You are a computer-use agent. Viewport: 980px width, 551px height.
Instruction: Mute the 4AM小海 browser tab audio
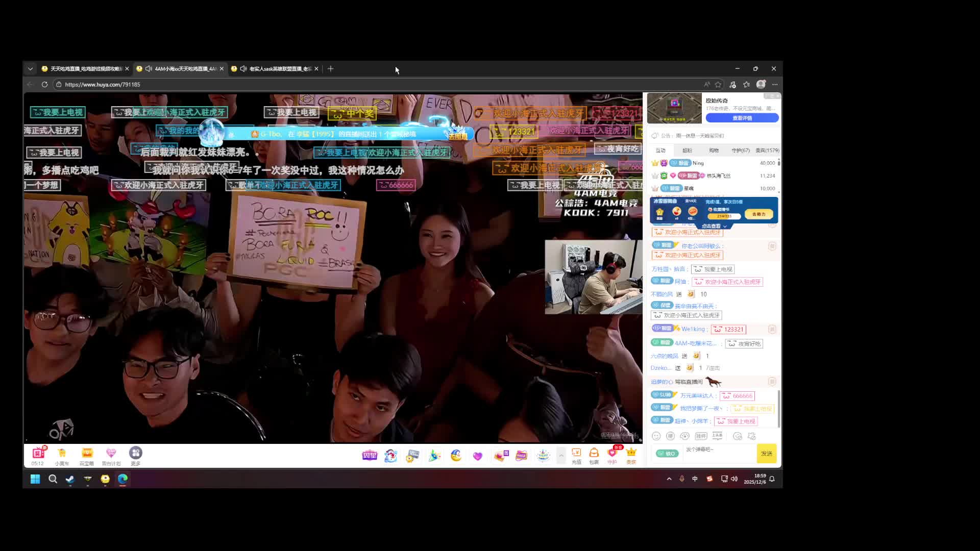(149, 69)
